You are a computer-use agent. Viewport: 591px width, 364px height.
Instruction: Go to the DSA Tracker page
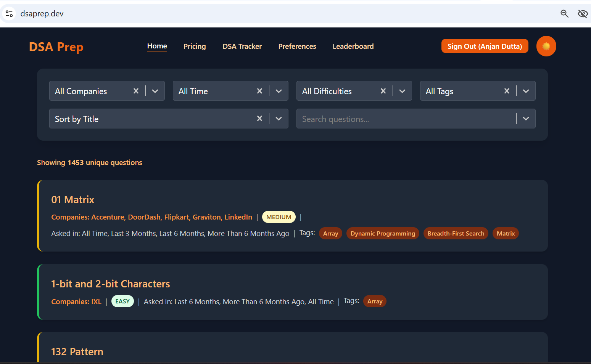[x=242, y=46]
